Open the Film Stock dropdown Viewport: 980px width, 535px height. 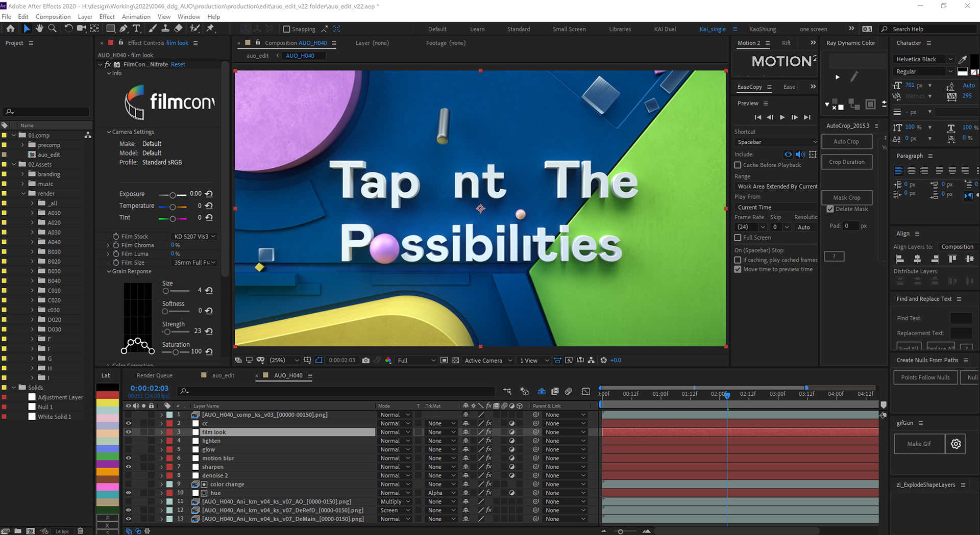[x=194, y=236]
